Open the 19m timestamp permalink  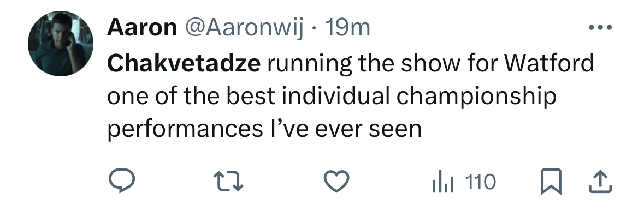point(347,27)
